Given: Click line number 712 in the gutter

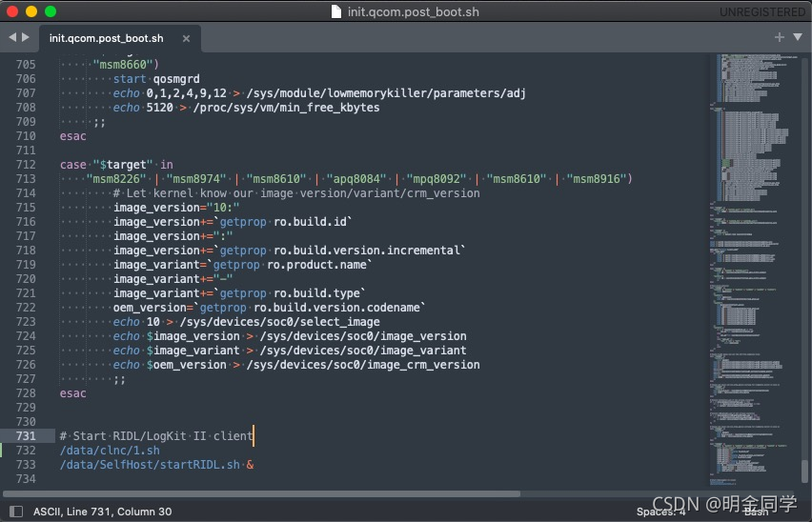Looking at the screenshot, I should coord(26,165).
